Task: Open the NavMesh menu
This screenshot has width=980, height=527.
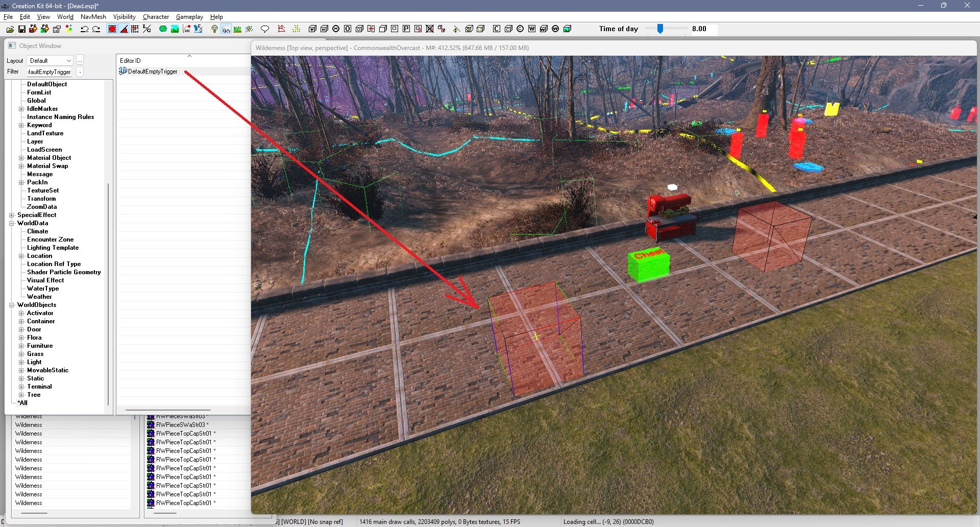Action: tap(93, 17)
